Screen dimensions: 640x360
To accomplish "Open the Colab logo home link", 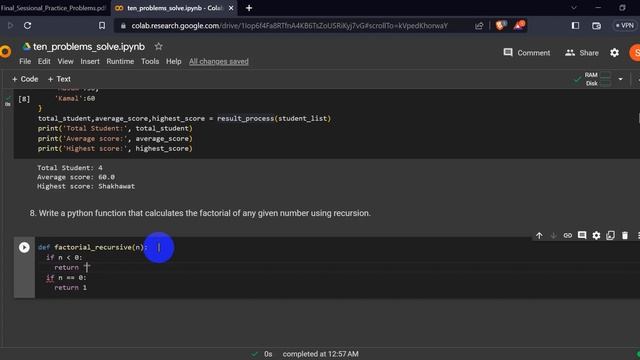I will tap(5, 51).
